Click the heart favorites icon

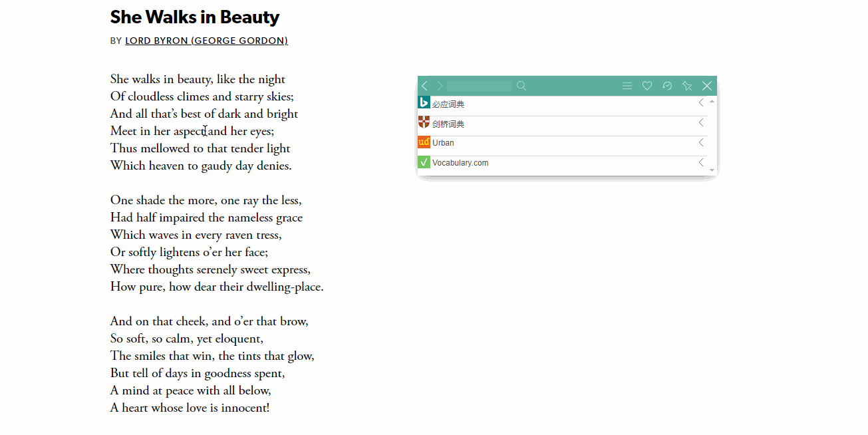coord(647,86)
